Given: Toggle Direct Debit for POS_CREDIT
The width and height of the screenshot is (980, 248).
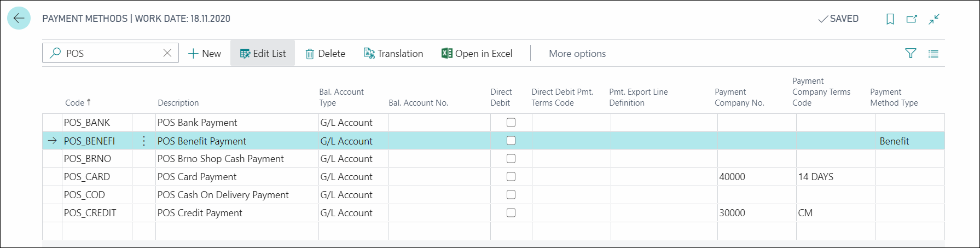Looking at the screenshot, I should (511, 213).
